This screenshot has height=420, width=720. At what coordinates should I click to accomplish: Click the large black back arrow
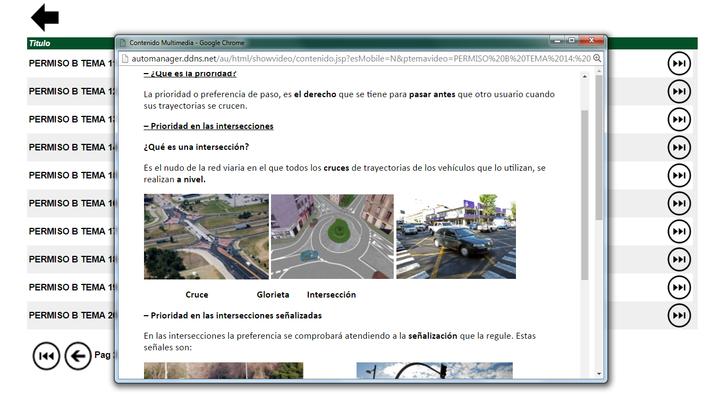(x=45, y=17)
